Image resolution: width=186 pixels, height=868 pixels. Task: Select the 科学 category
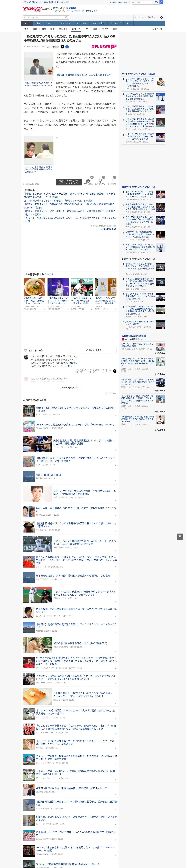[95, 29]
